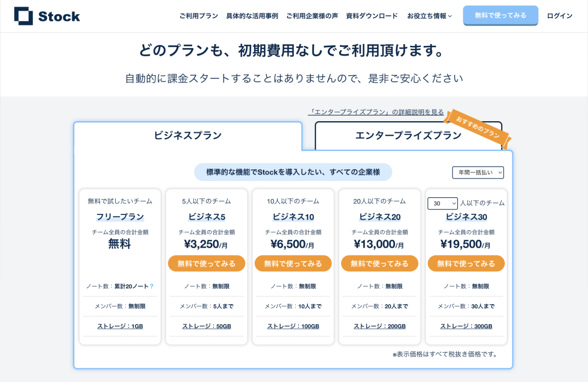Expand the お役立ち情報 dropdown menu

click(x=429, y=16)
